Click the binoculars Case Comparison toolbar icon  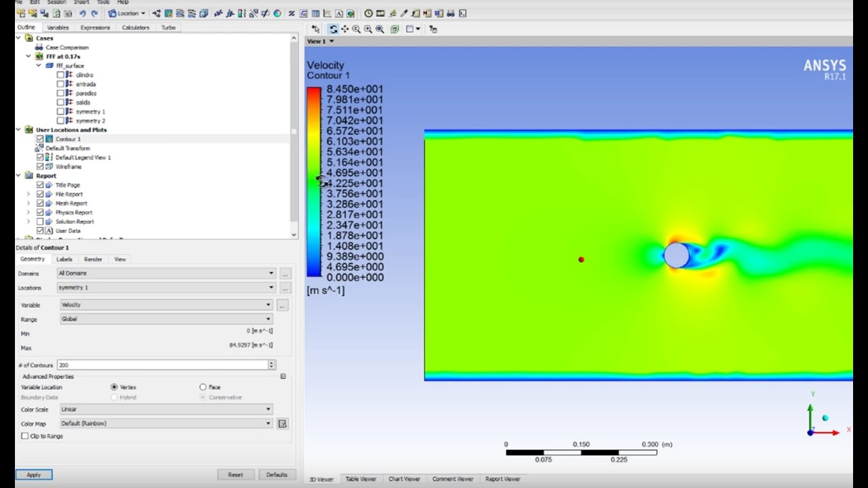click(451, 13)
